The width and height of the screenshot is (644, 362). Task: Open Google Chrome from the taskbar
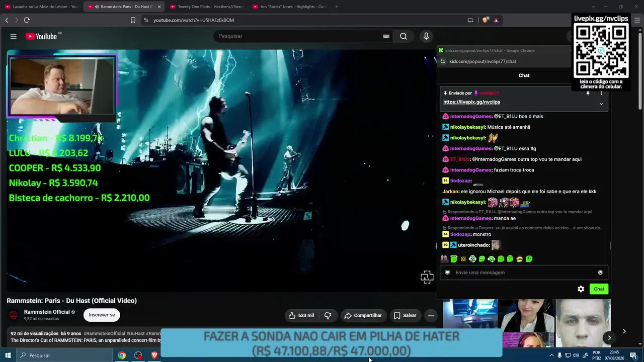(122, 355)
